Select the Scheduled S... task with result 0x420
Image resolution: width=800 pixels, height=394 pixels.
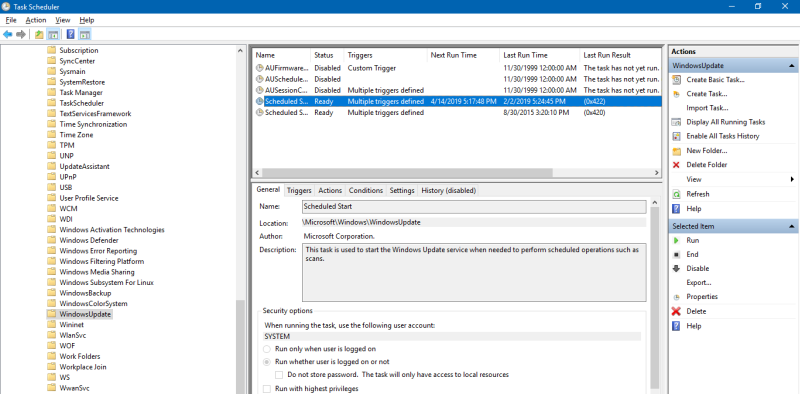[x=457, y=113]
